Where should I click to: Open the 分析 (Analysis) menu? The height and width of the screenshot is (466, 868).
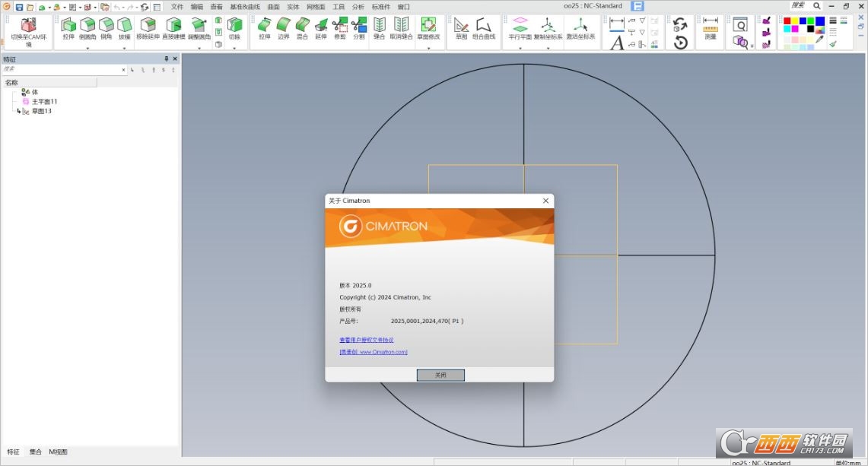click(358, 7)
